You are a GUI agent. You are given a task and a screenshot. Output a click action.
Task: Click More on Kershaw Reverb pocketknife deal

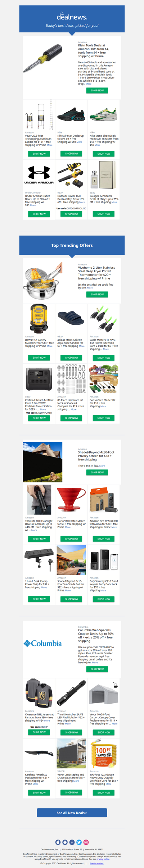(35, 784)
